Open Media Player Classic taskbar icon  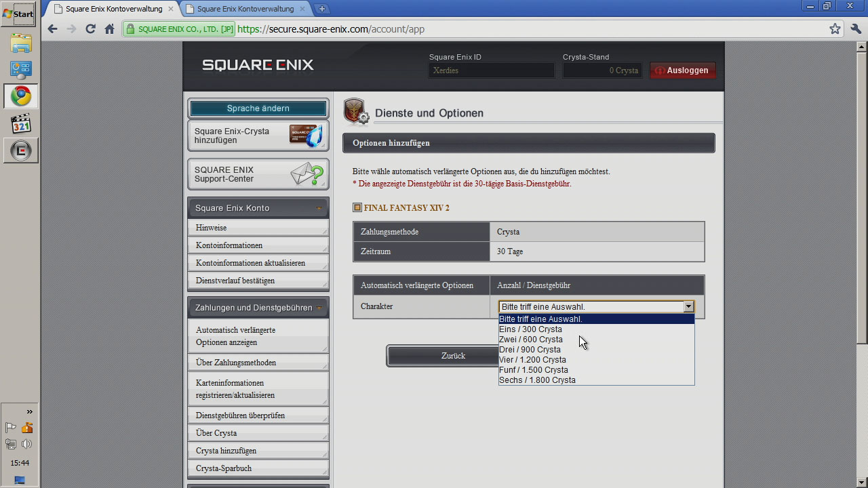tap(21, 123)
